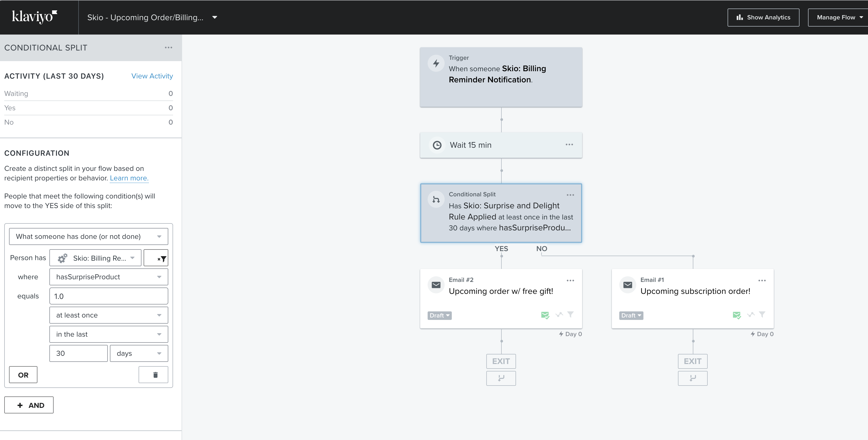This screenshot has width=868, height=440.
Task: Open Wait 15 min options menu
Action: 569,145
